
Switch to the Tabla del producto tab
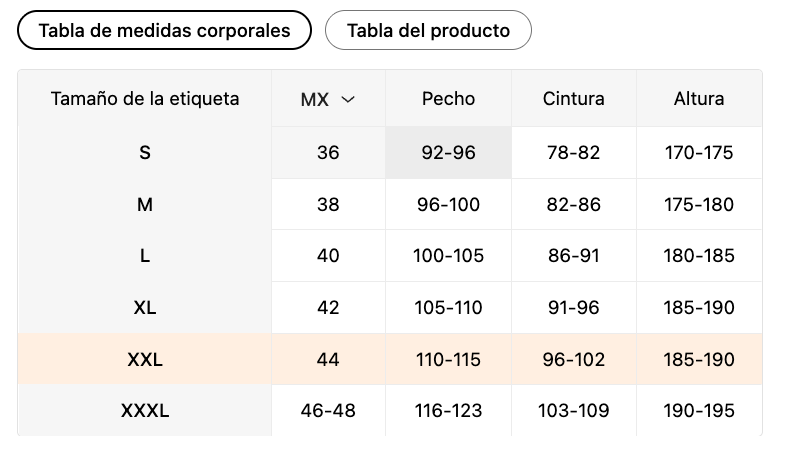[x=428, y=30]
